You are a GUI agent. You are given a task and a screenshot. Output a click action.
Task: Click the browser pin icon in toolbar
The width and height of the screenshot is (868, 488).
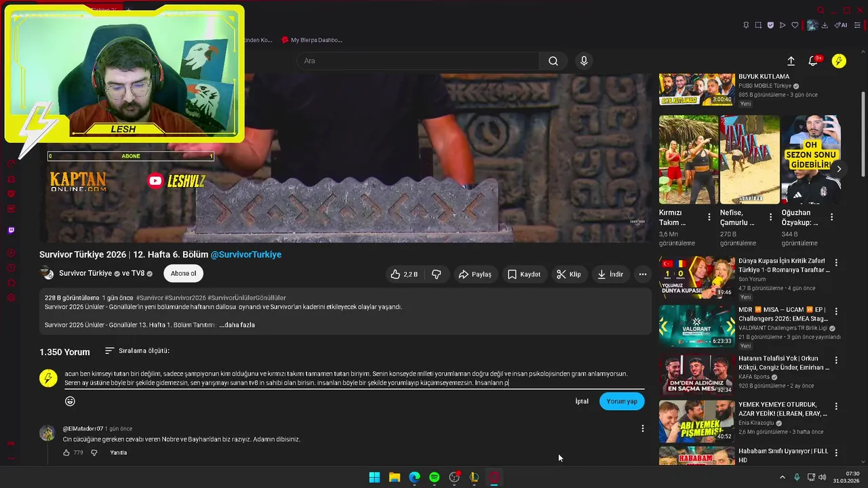click(746, 25)
